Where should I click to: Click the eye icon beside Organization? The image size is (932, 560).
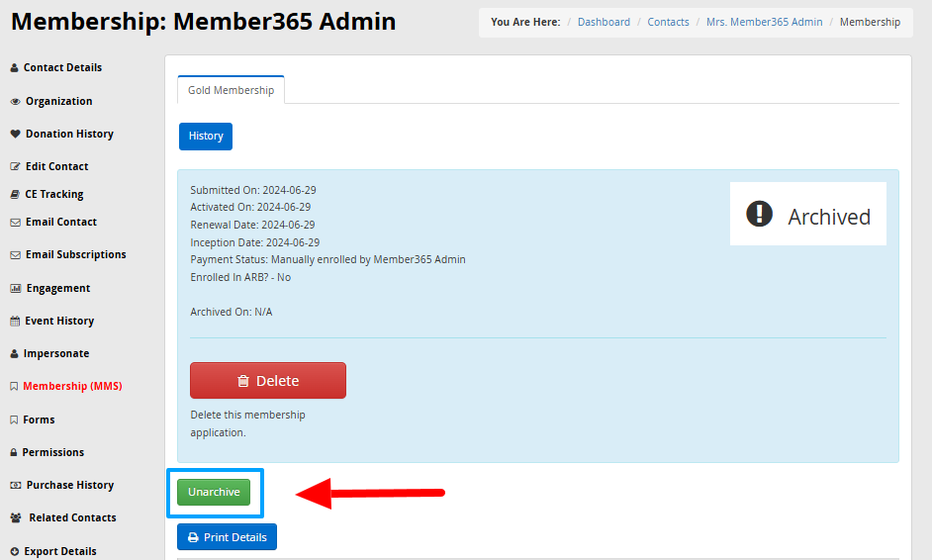[x=15, y=102]
